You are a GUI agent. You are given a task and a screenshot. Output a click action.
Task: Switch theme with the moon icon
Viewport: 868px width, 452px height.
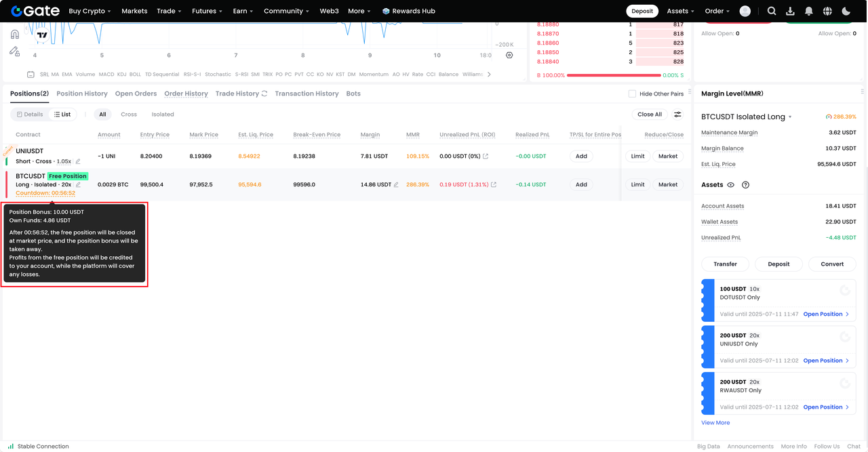pos(846,11)
